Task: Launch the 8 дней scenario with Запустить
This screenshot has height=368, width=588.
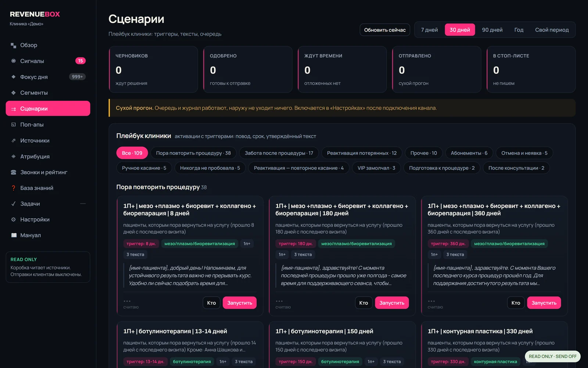Action: point(240,303)
